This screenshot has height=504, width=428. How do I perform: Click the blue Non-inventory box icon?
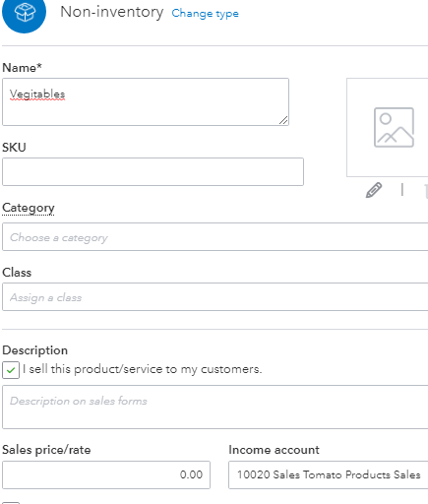click(24, 12)
